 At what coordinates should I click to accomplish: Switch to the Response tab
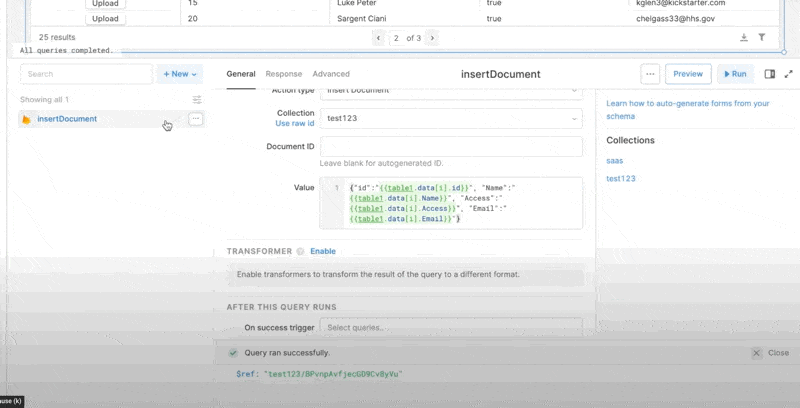pyautogui.click(x=283, y=74)
